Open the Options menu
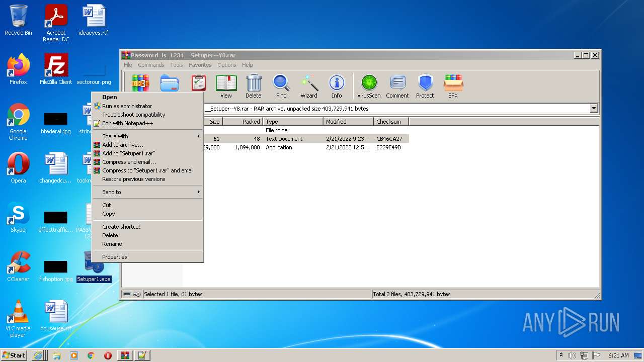 (x=226, y=65)
